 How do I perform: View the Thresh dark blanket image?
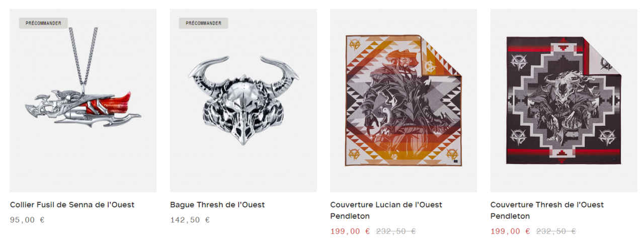tap(563, 100)
